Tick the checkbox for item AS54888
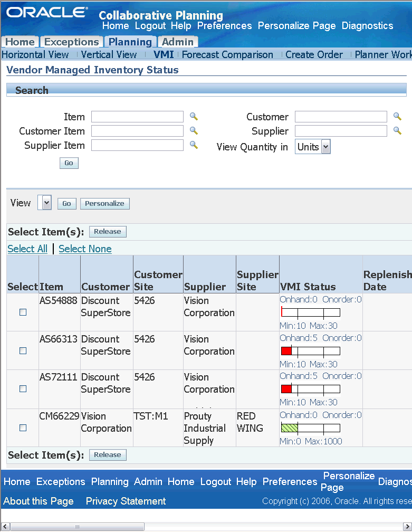Screen dimensions: 412x532 click(23, 312)
